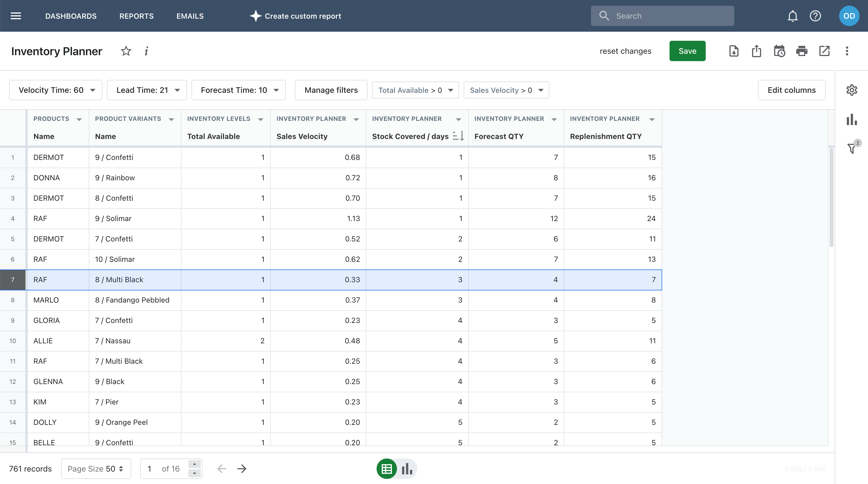The height and width of the screenshot is (484, 868).
Task: Click the print icon in toolbar
Action: click(x=801, y=51)
